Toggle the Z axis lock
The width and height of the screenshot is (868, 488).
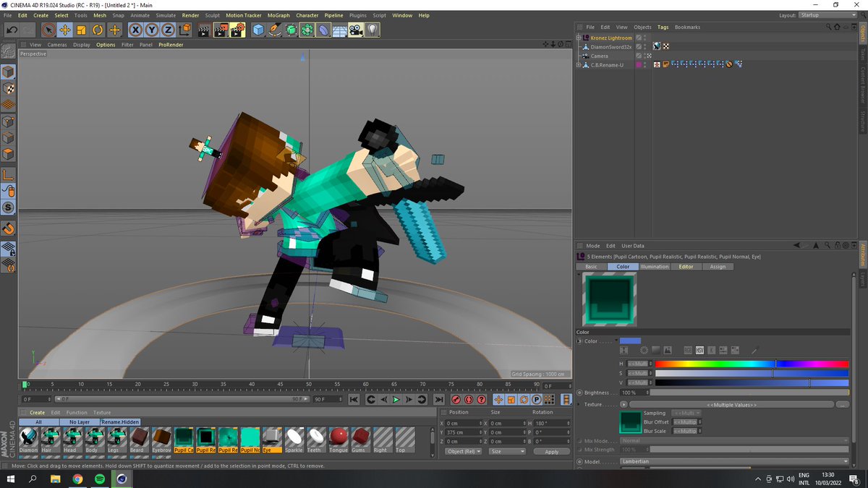click(167, 30)
